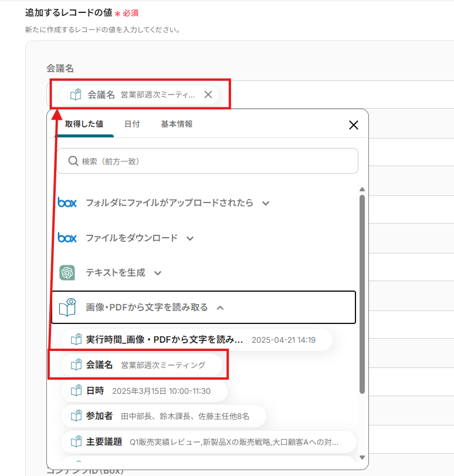The height and width of the screenshot is (476, 454).
Task: Close the value picker popup
Action: (x=354, y=125)
